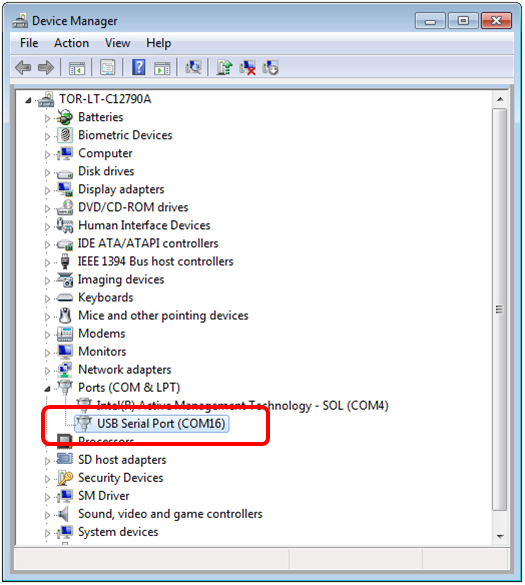Click the Show/Hide Action Pane toolbar icon
525x585 pixels.
pos(162,68)
